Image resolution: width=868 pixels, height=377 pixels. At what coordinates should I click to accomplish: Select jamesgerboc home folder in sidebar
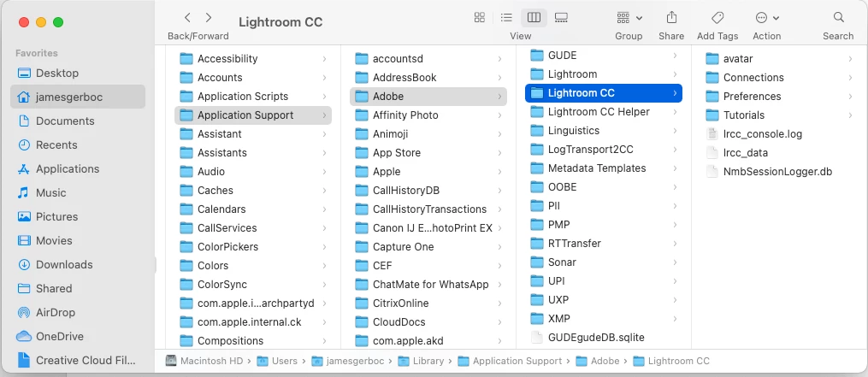(78, 97)
